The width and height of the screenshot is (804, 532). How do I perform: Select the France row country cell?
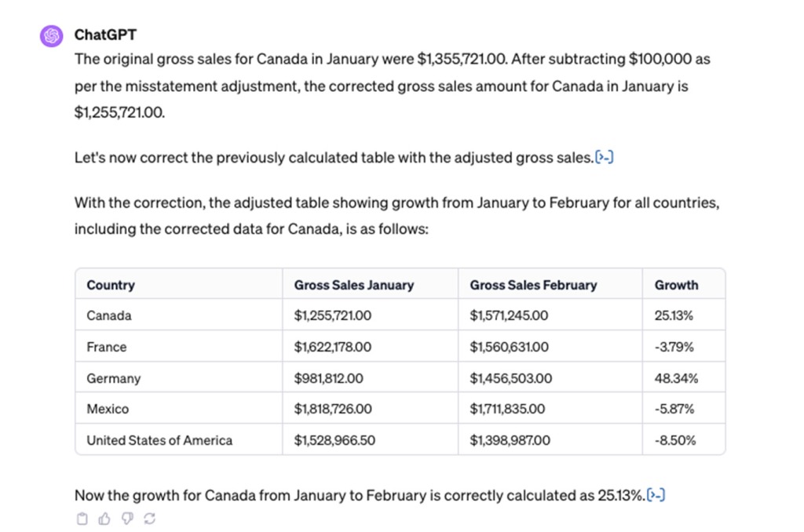click(x=107, y=347)
